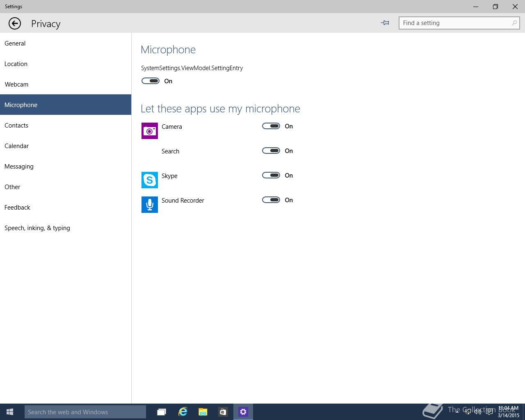Open the General privacy section
Image resolution: width=525 pixels, height=420 pixels.
coord(66,43)
